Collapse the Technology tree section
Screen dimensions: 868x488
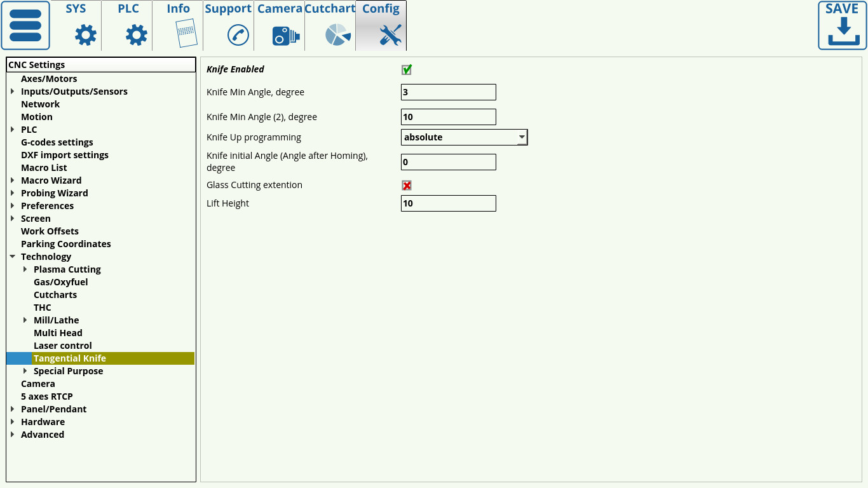(x=12, y=257)
